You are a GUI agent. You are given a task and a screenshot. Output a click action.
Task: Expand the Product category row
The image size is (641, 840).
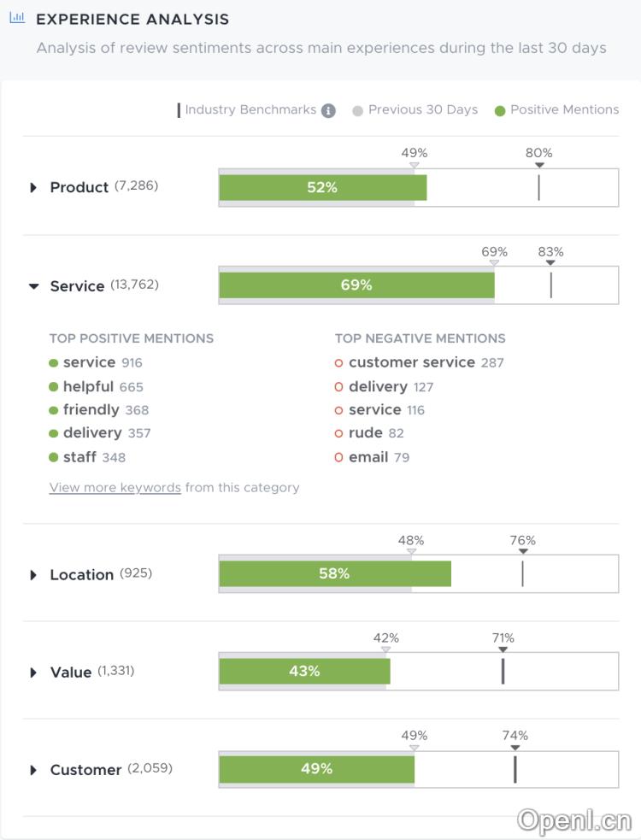tap(34, 187)
